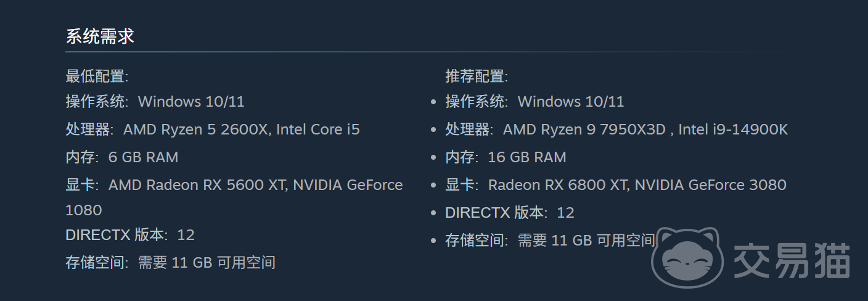Image resolution: width=868 pixels, height=301 pixels.
Task: Click the Radeon RX 6800 XT graphics text
Action: (x=559, y=185)
